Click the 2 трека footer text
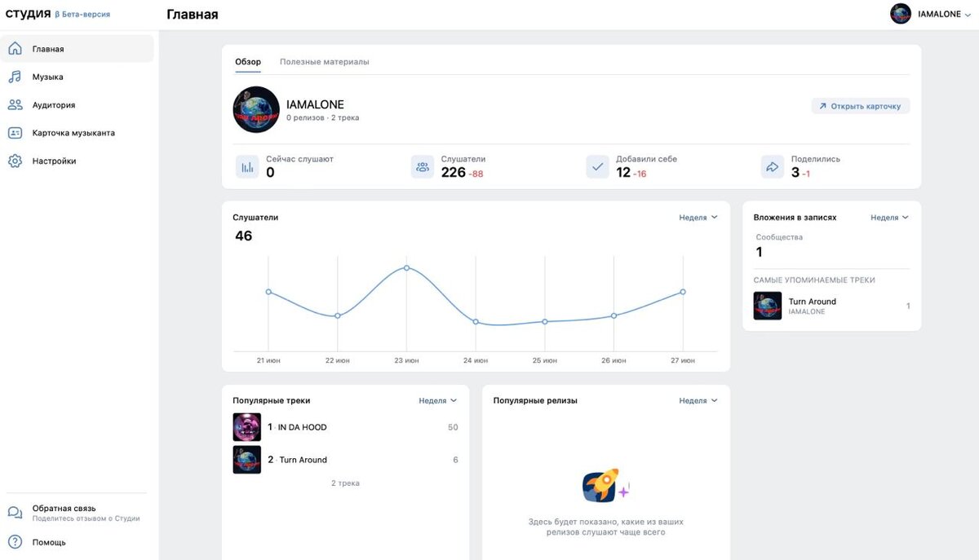 345,483
